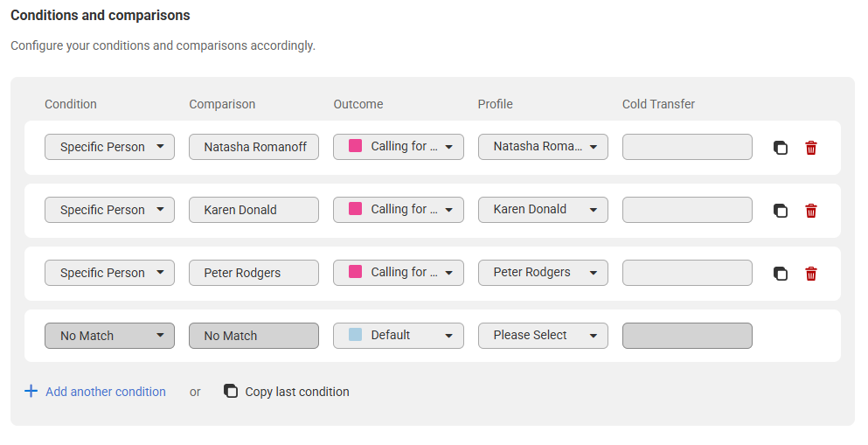Click the plus icon to add condition
The width and height of the screenshot is (868, 445).
tap(31, 392)
